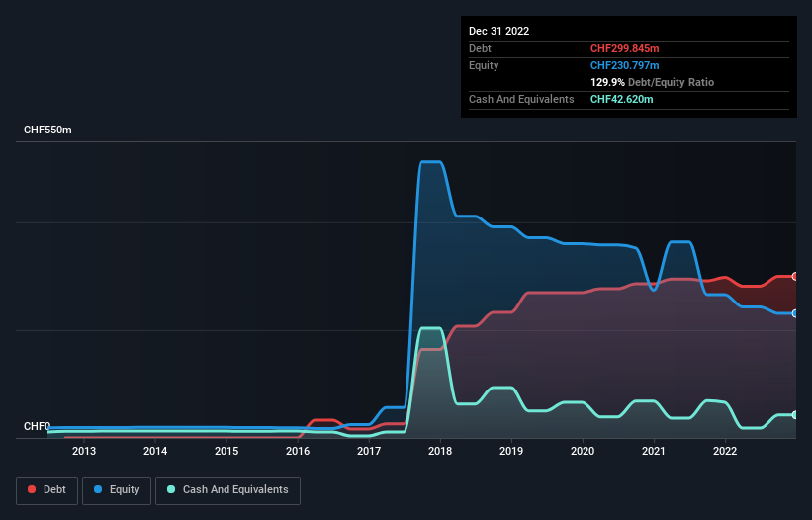Toggle the Equity series legend button
812x520 pixels.
(117, 490)
